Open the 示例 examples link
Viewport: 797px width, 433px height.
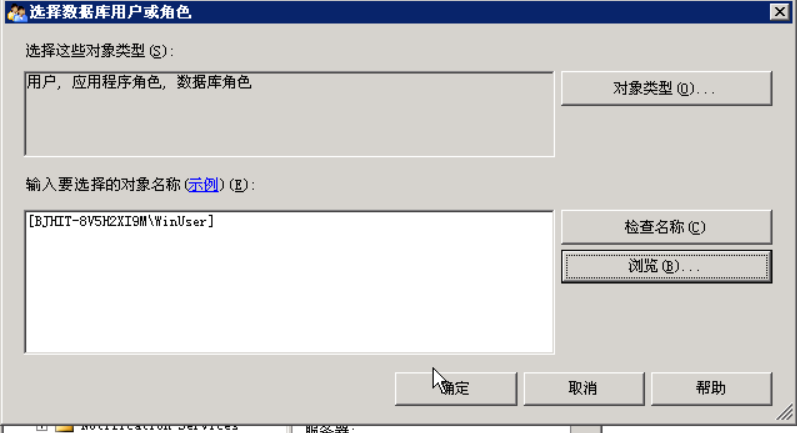(x=203, y=184)
